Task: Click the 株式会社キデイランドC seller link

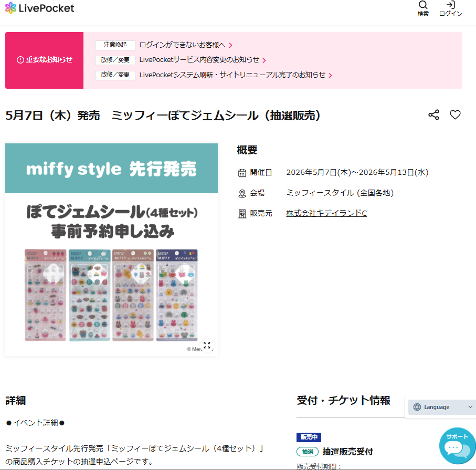Action: [x=326, y=213]
